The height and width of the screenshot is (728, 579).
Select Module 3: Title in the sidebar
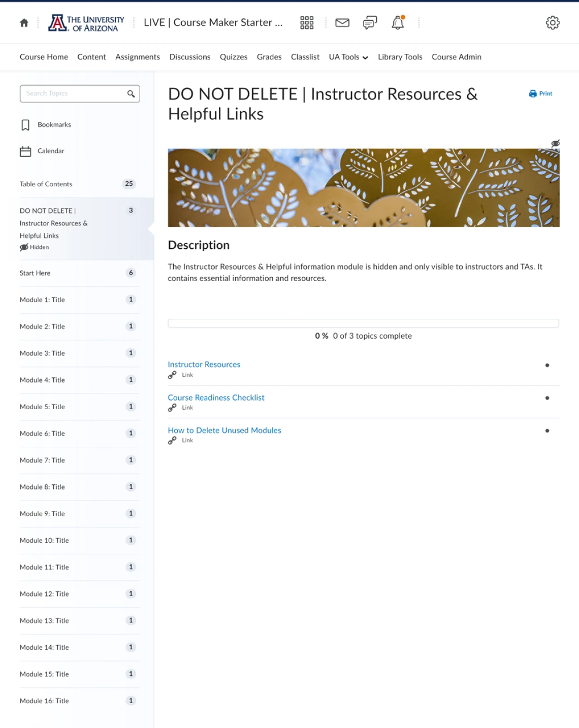pos(80,353)
